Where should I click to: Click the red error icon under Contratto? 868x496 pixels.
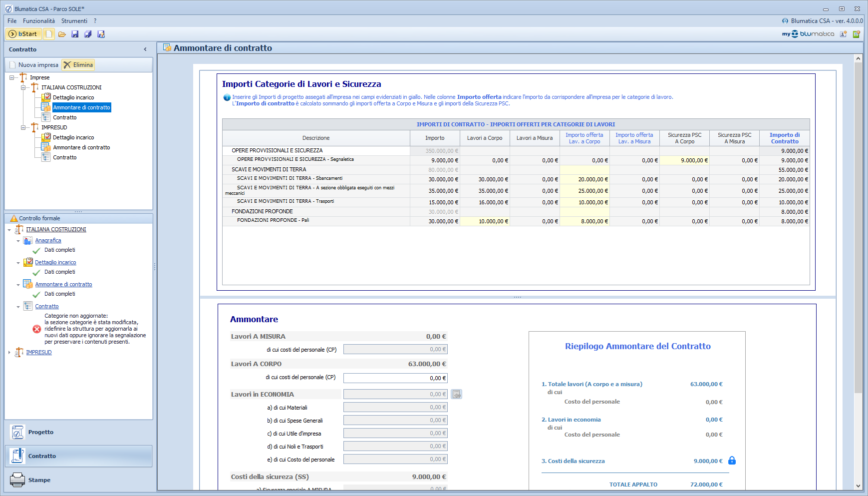(37, 329)
